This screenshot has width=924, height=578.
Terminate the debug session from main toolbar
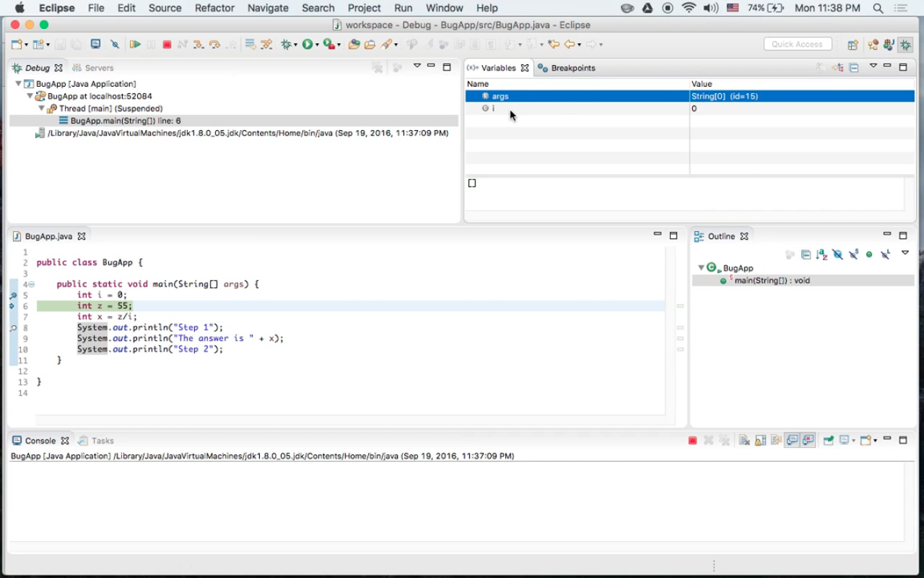(x=167, y=45)
